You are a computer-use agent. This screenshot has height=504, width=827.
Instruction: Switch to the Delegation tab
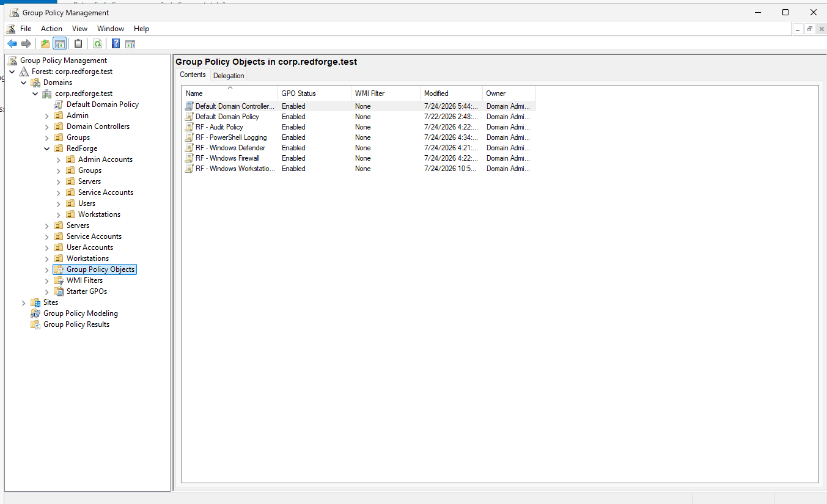click(229, 76)
